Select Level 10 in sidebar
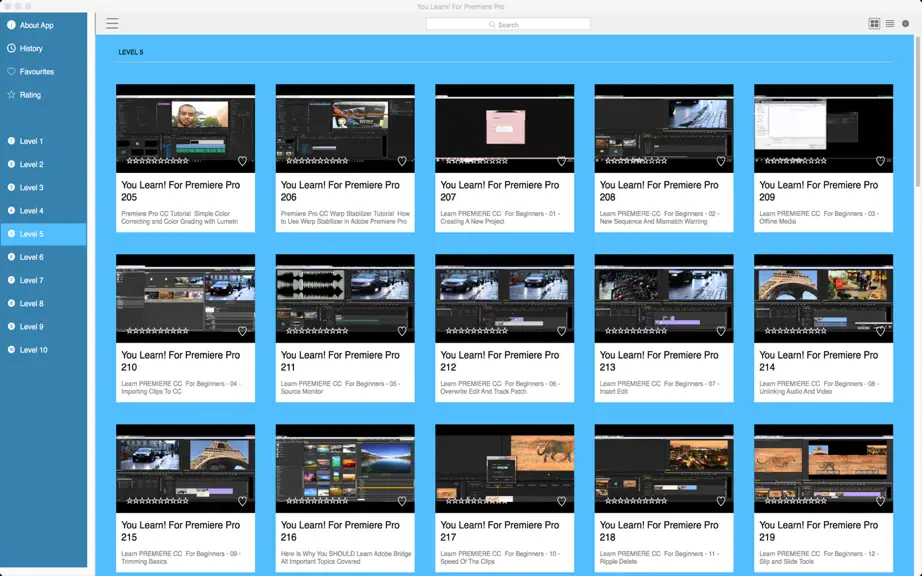Image resolution: width=922 pixels, height=576 pixels. (x=44, y=350)
